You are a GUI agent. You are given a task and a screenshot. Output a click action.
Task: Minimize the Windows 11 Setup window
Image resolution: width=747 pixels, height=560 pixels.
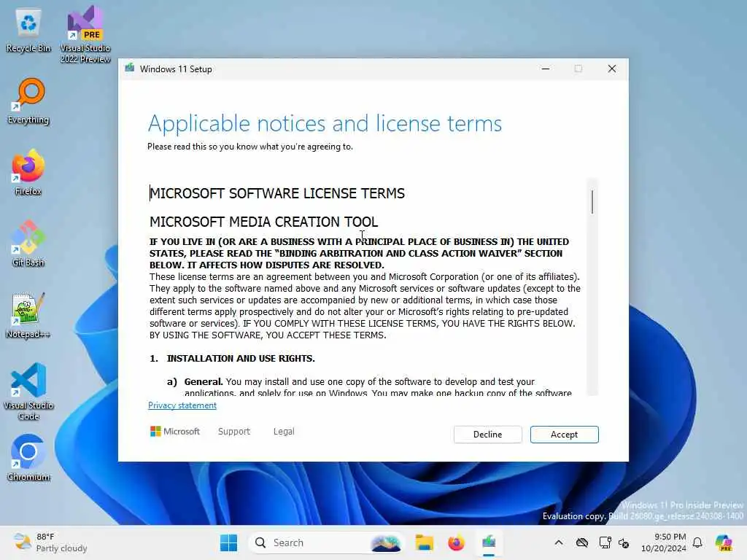[x=546, y=69]
